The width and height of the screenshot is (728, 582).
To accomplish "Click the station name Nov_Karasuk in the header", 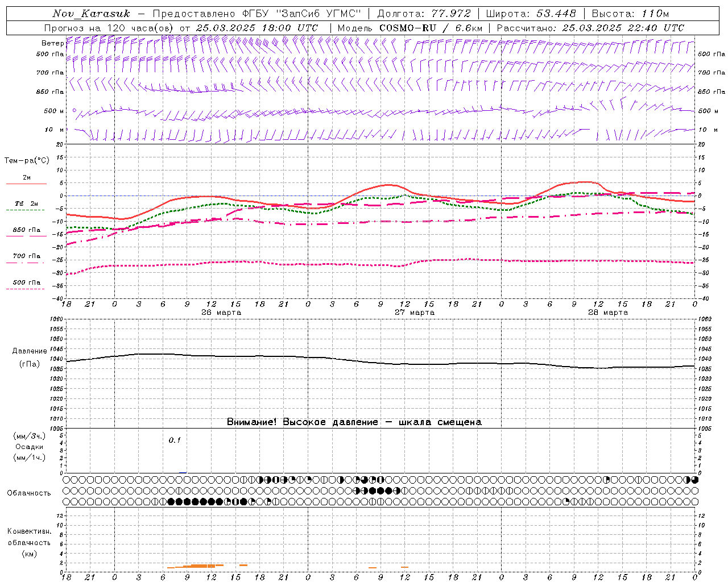I will (91, 14).
